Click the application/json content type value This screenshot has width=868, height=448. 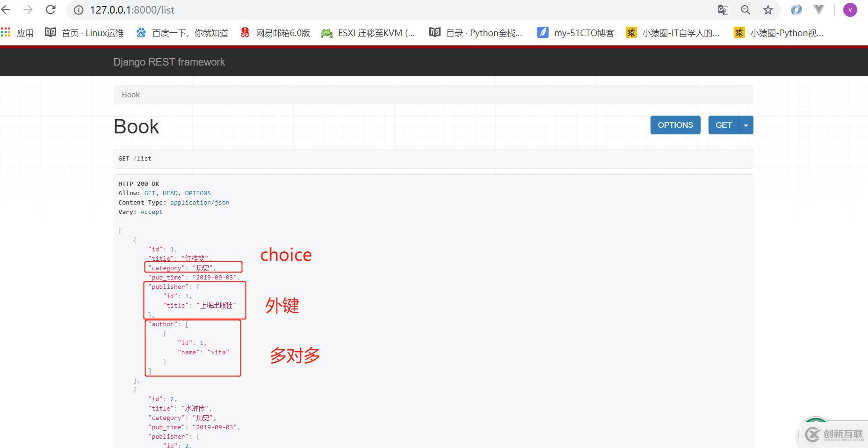(200, 203)
